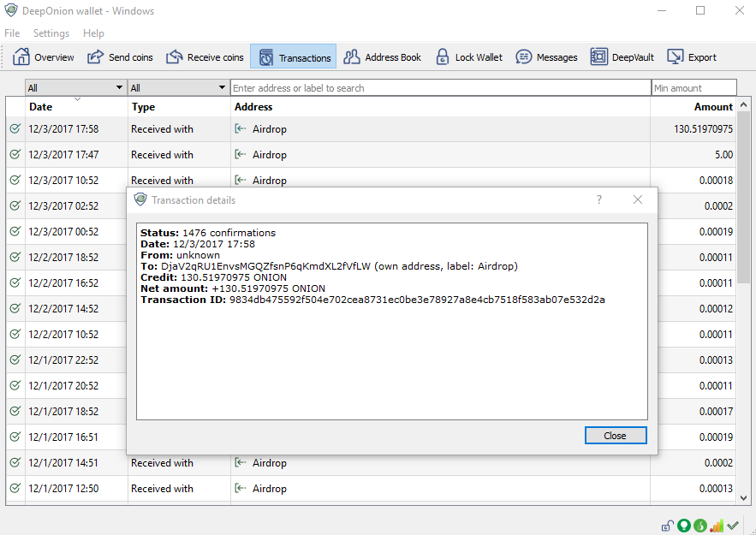Screen dimensions: 756x535
Task: Open the date filter dropdown
Action: [x=75, y=86]
